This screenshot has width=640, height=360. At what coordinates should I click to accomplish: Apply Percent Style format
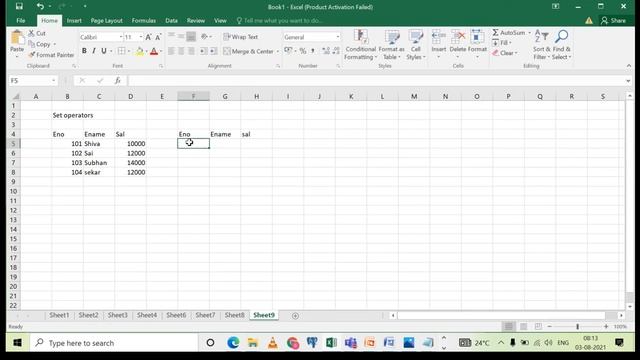pyautogui.click(x=302, y=51)
